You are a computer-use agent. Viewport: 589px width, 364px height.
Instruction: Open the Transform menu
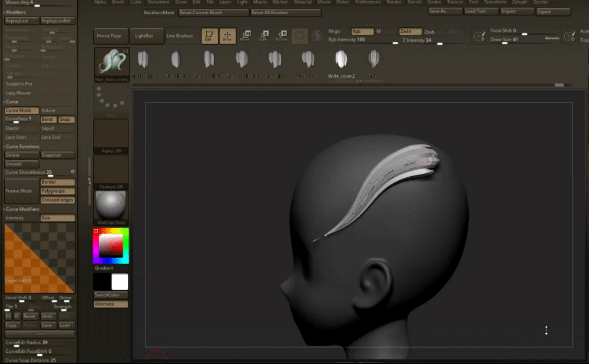tap(495, 2)
